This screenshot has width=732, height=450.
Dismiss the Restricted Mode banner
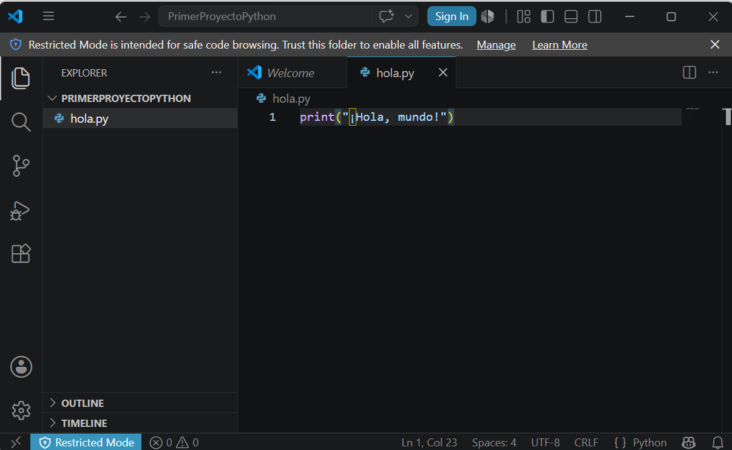point(715,44)
